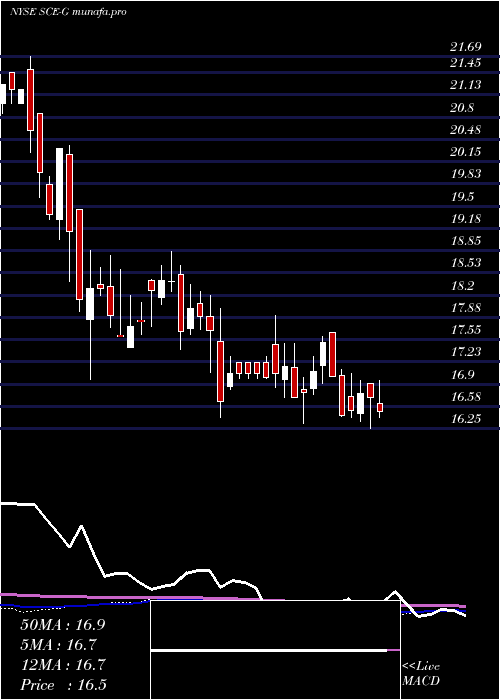Viewport: 500px width, 700px height.
Task: Click the 19.18 price axis label
Action: [x=466, y=218]
